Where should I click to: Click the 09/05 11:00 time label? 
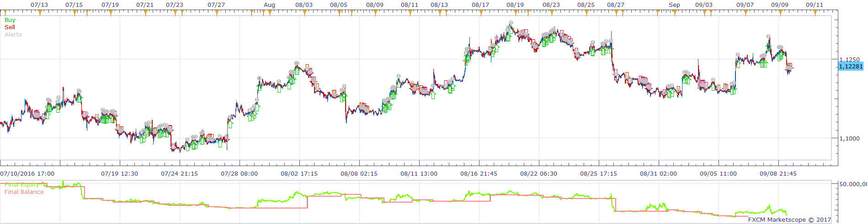point(719,174)
